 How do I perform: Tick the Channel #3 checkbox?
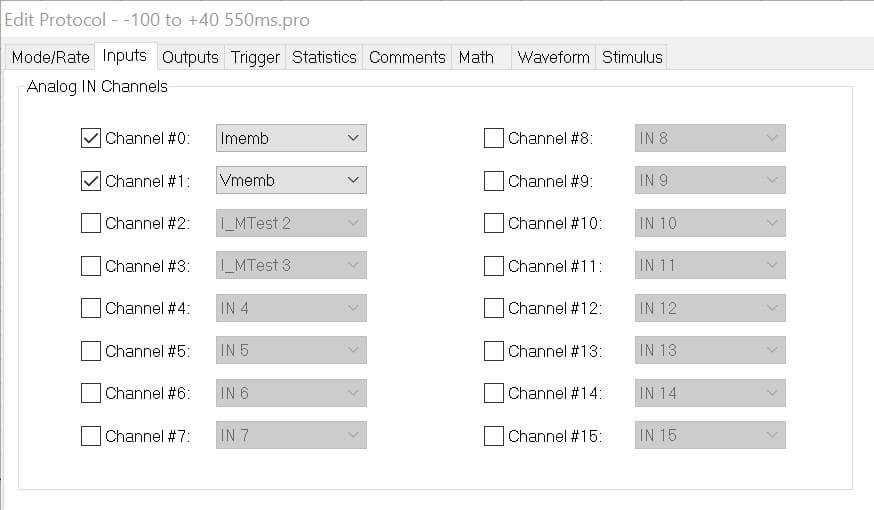(91, 266)
